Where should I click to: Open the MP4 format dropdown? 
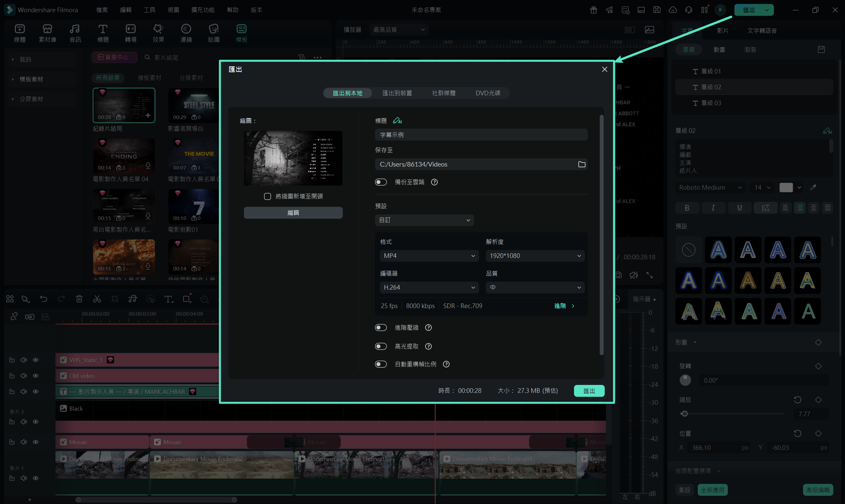point(429,256)
